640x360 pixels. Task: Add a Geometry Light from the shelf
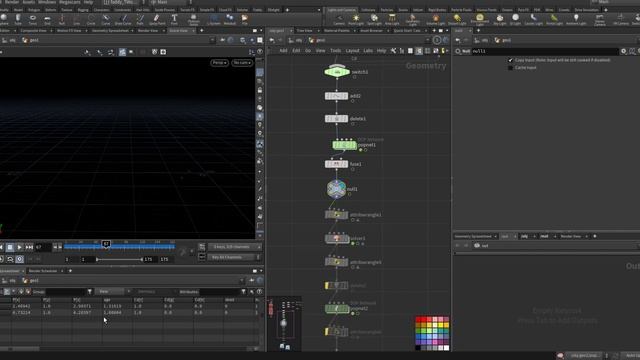[x=413, y=19]
